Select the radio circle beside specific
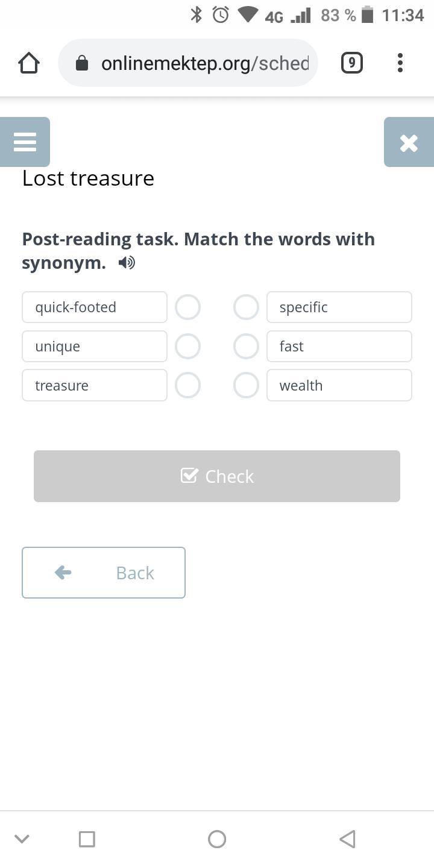Image resolution: width=434 pixels, height=868 pixels. 246,307
